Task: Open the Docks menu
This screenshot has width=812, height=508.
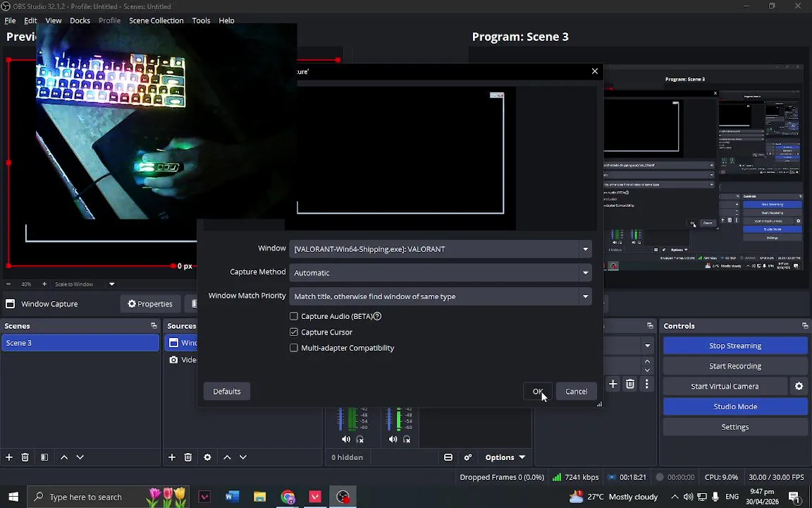Action: (80, 20)
